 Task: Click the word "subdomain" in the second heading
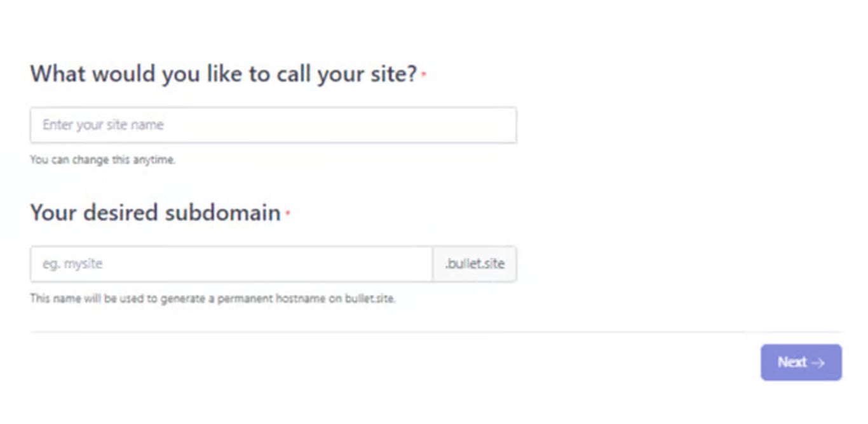click(222, 213)
